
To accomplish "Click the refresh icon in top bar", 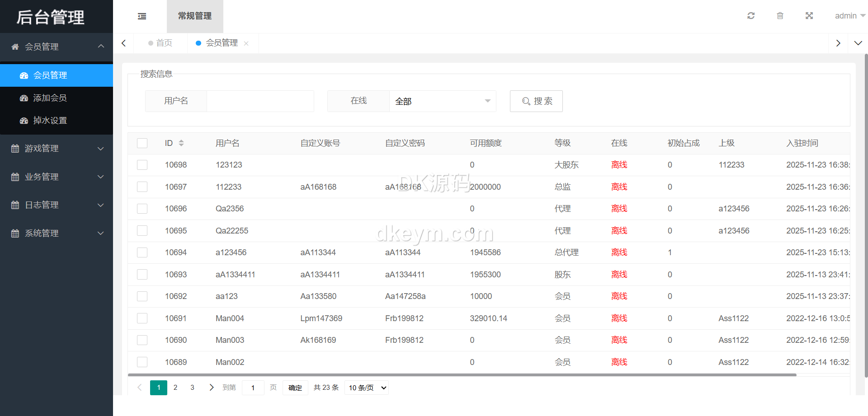I will tap(751, 16).
